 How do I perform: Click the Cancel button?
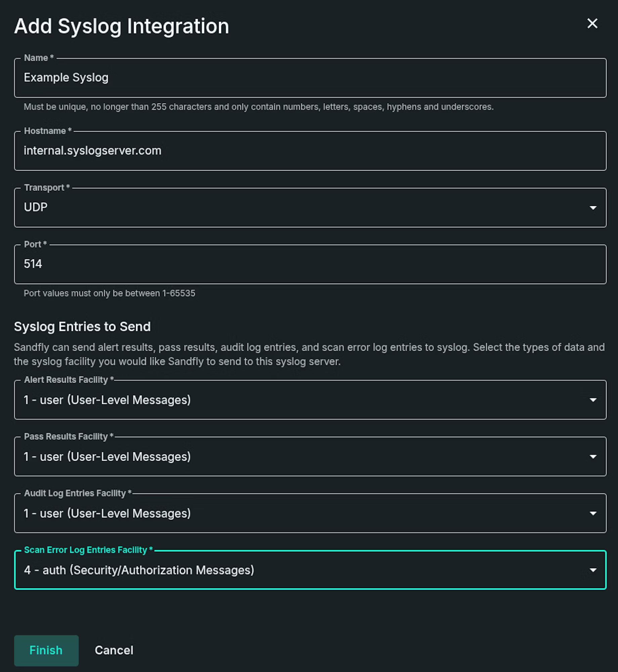114,650
